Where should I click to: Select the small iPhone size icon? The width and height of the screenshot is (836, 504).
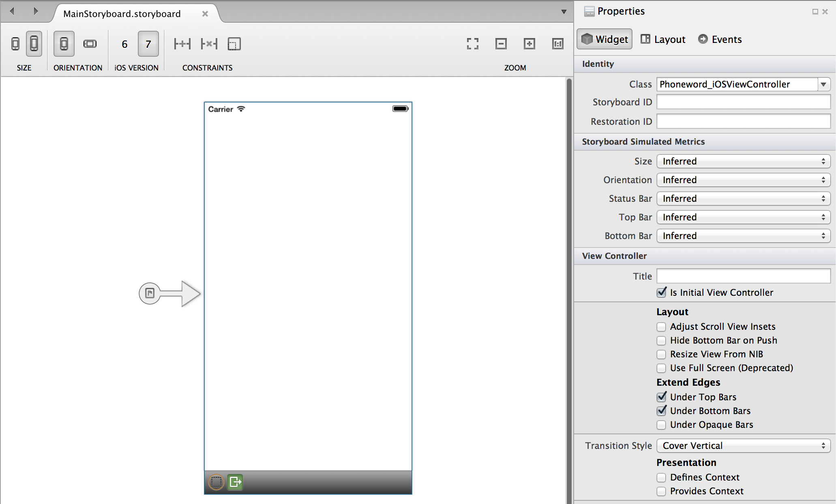[15, 44]
